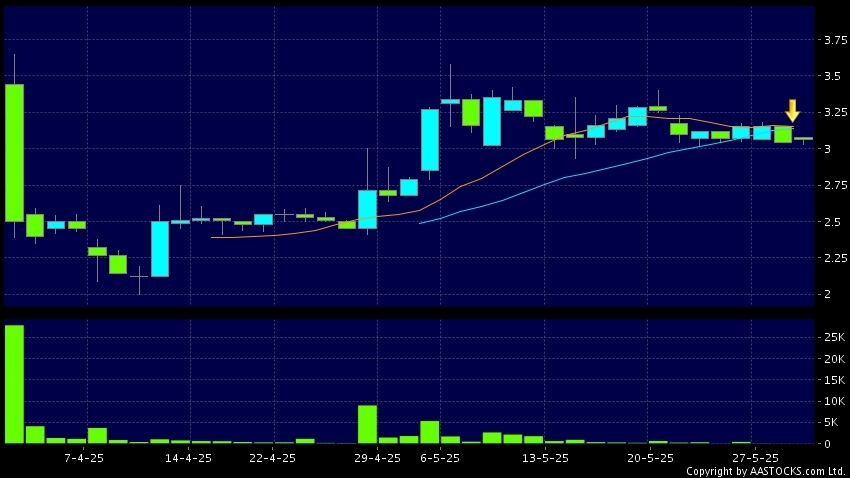Select the tall cyan candle rising to 3.27
850x478 pixels.
(x=430, y=140)
